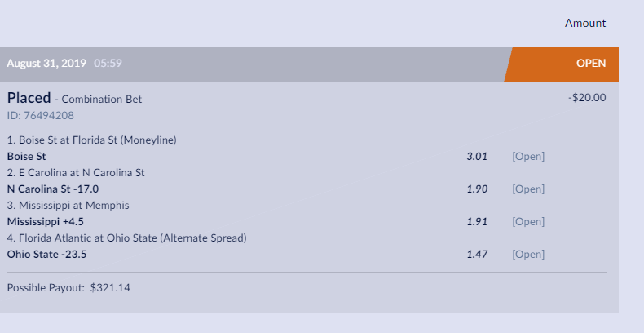Image resolution: width=644 pixels, height=333 pixels.
Task: Select the Boise St pick
Action: [26, 156]
